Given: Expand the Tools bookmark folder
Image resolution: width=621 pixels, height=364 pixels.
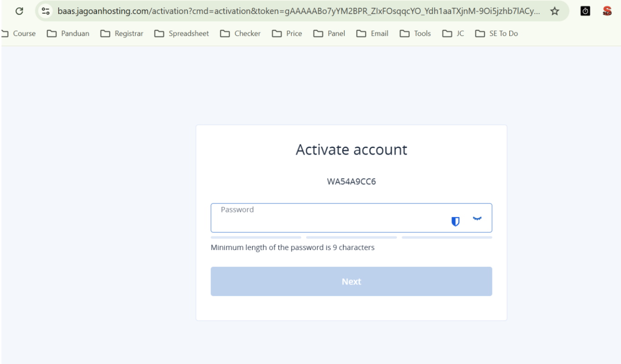Looking at the screenshot, I should point(415,34).
